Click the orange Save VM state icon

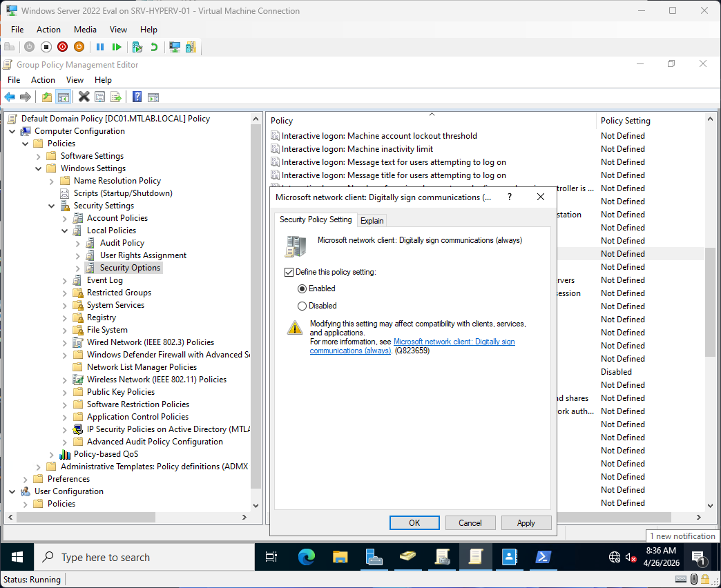pos(79,47)
